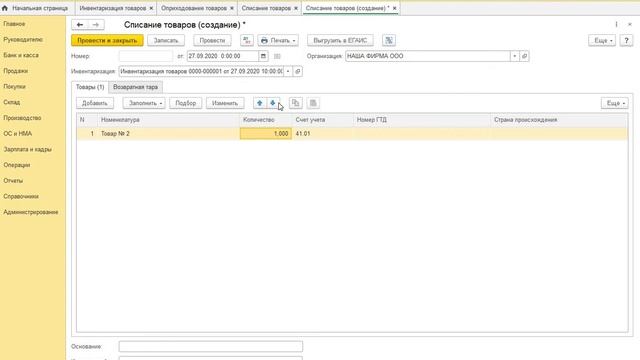
Task: Open the Зарплата и кадры section
Action: pyautogui.click(x=27, y=149)
